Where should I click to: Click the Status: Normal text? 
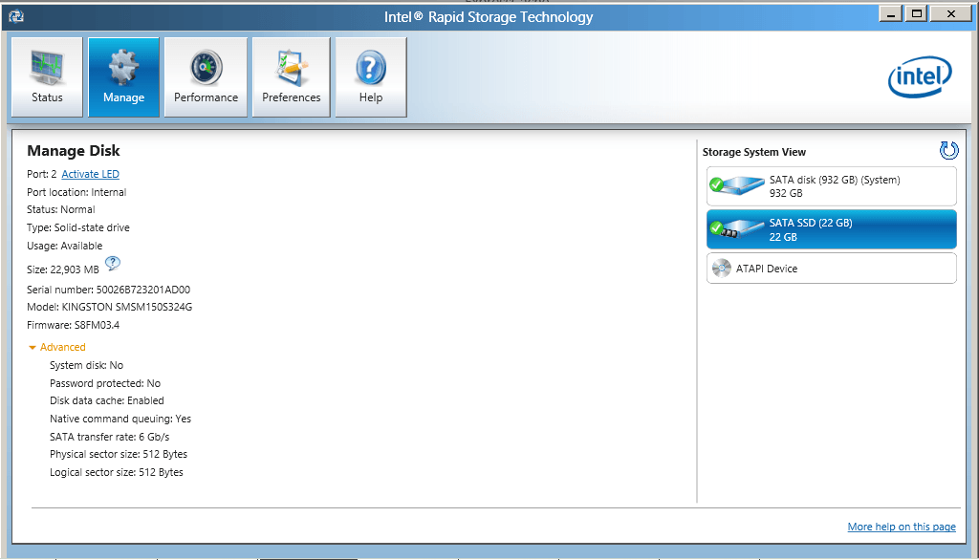click(x=60, y=210)
